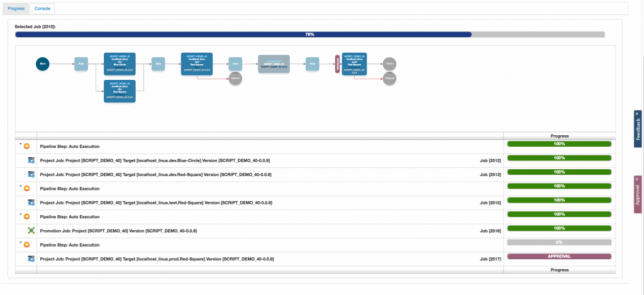Screen dimensions: 644x295
Task: Select the Auto node between dev and test nodes
Action: pyautogui.click(x=158, y=64)
